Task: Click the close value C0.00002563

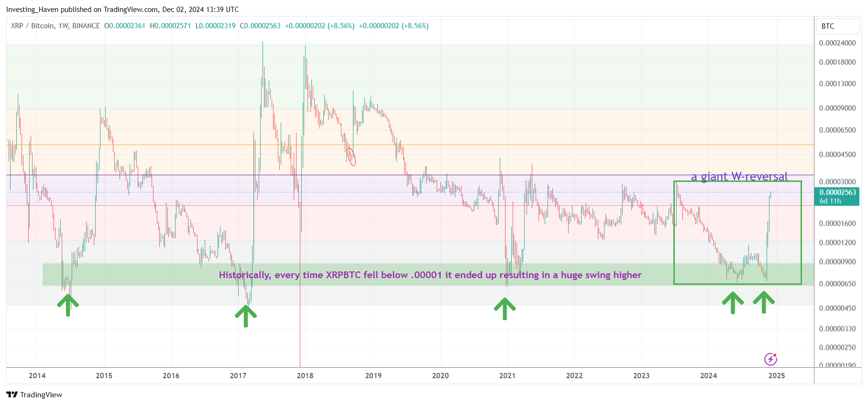Action: coord(260,26)
